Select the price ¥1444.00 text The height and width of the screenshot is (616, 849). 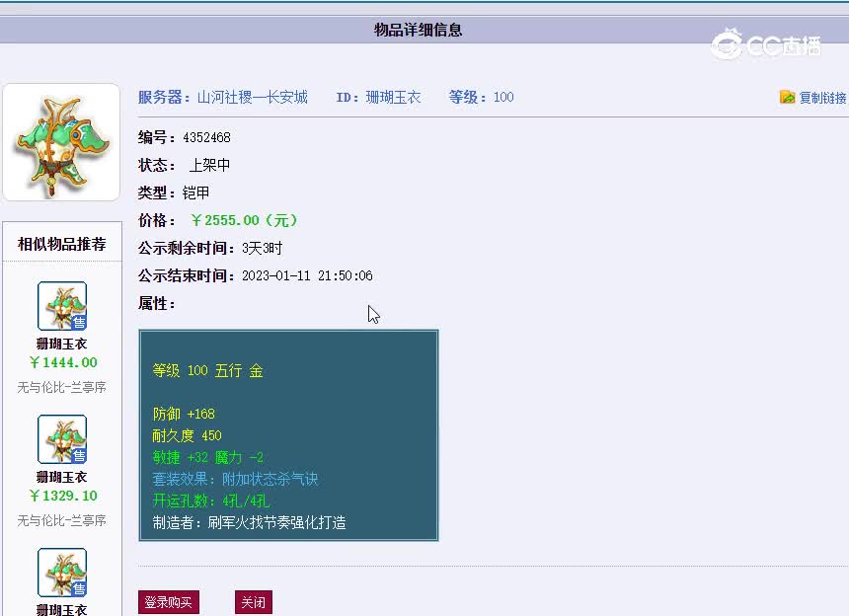coord(63,362)
